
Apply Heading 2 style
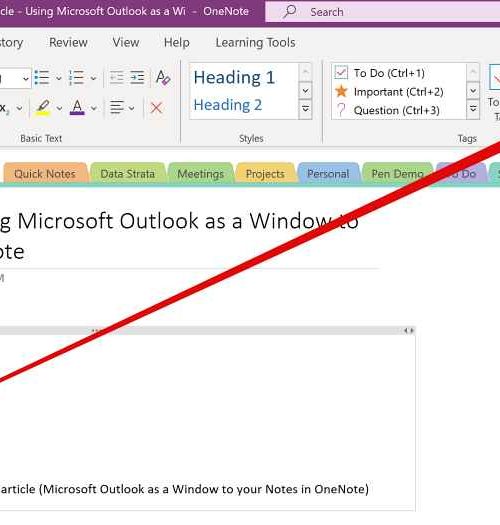click(x=227, y=105)
